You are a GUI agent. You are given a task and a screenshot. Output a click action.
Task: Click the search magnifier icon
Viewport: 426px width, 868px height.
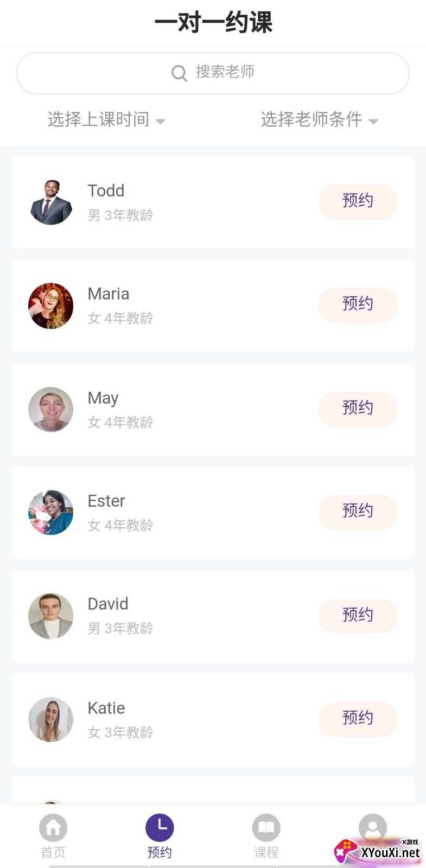coord(179,73)
